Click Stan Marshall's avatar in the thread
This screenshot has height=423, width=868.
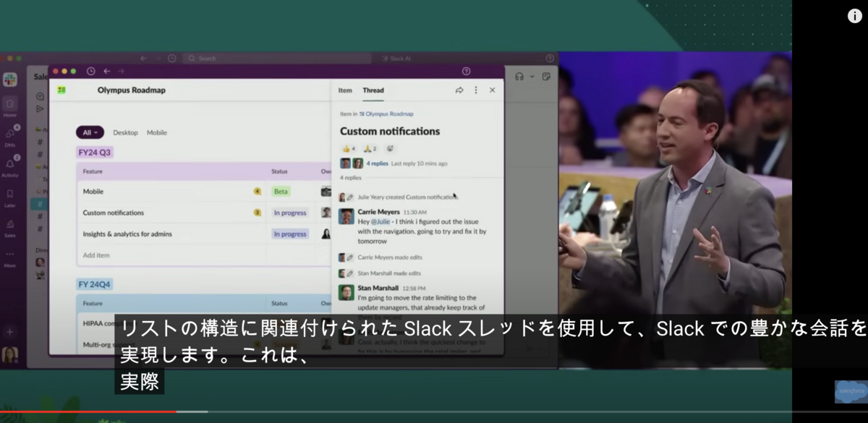[346, 292]
